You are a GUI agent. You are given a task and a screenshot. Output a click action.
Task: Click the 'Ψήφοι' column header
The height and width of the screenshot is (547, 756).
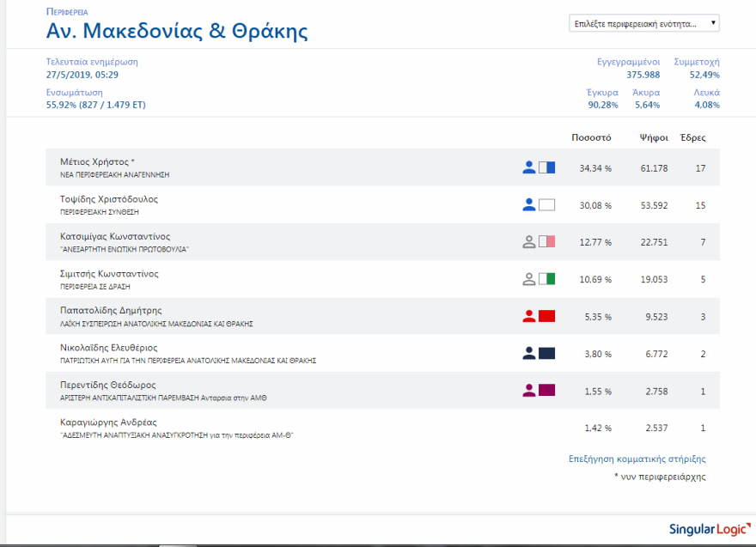click(654, 137)
